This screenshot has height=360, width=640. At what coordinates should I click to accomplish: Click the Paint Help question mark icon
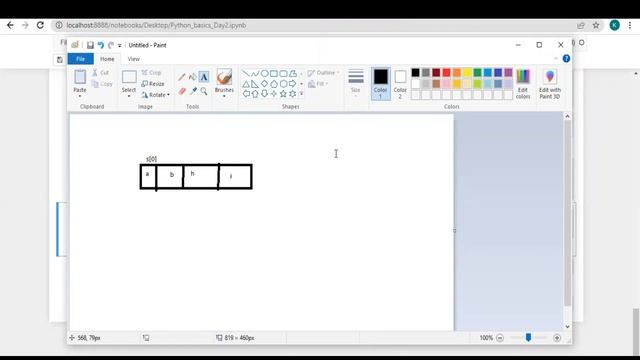point(566,59)
